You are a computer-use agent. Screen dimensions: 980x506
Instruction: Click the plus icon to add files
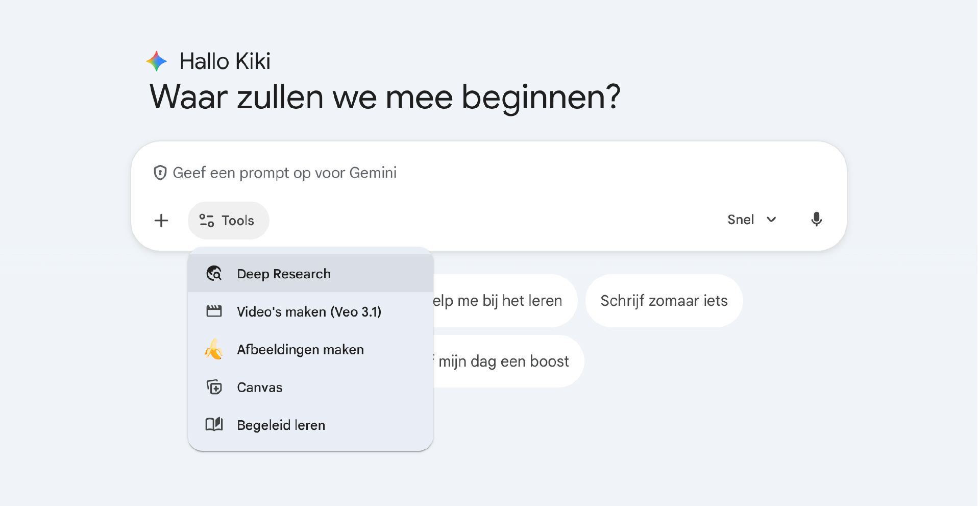coord(161,221)
